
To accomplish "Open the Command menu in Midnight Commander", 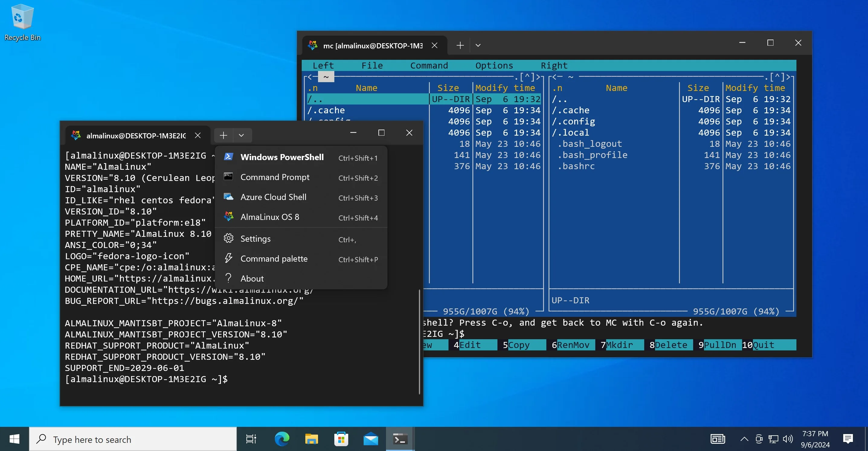I will [429, 65].
